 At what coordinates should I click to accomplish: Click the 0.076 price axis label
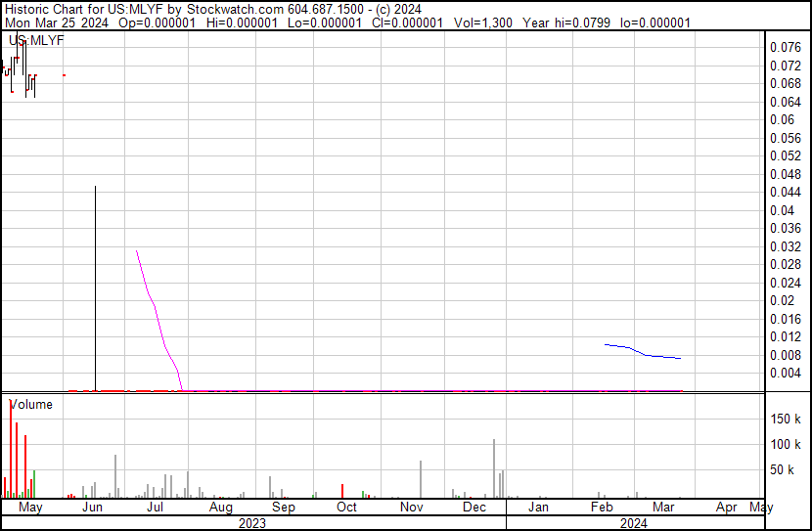785,47
